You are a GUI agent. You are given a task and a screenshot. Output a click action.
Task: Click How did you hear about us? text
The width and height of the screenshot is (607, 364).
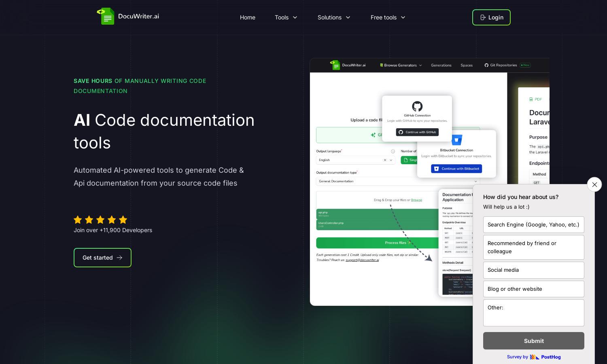coord(521,197)
